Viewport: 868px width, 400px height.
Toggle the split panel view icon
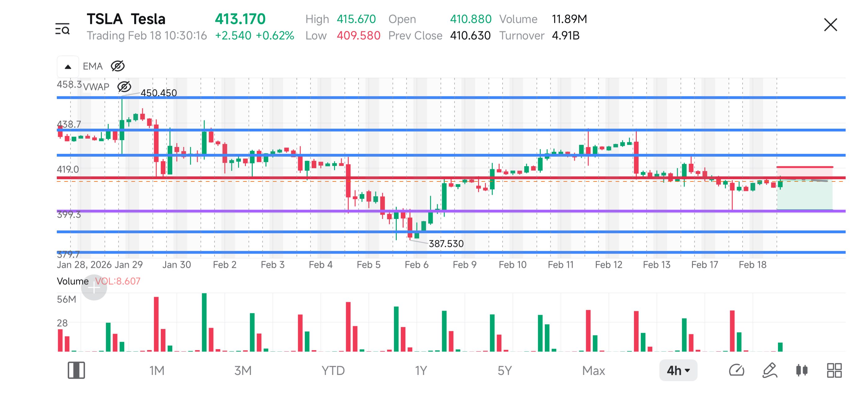[x=76, y=370]
